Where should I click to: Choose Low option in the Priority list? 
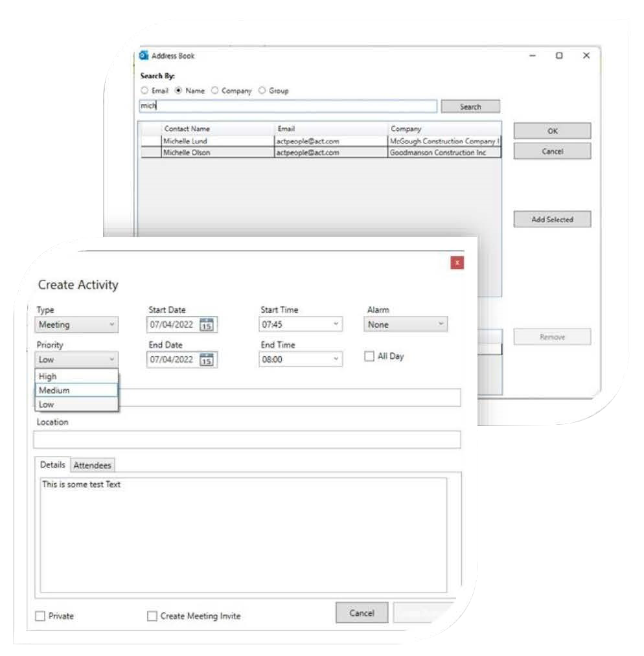[76, 405]
